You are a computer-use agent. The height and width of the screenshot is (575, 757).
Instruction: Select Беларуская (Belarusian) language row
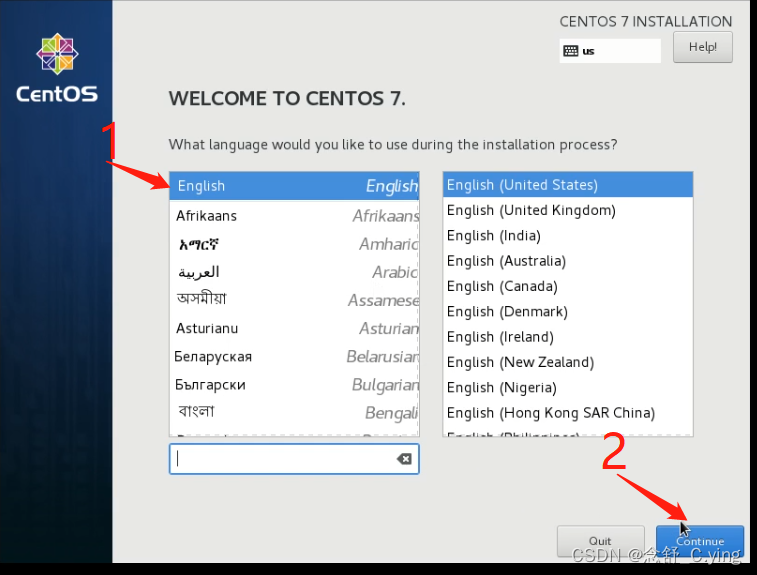point(294,356)
